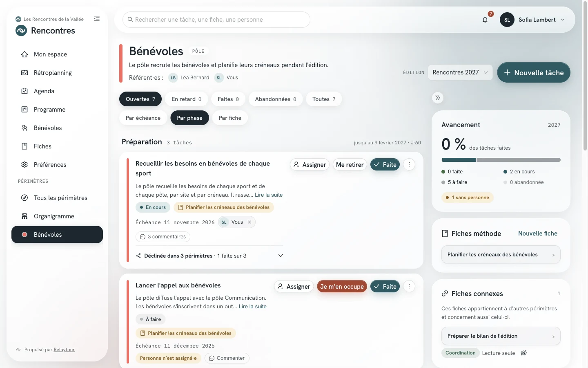Click the home icon of Mon espace

coord(24,54)
